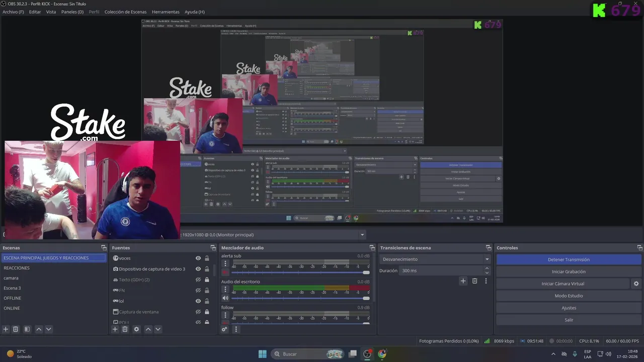644x362 pixels.
Task: Hide the voces source
Action: pos(198,258)
